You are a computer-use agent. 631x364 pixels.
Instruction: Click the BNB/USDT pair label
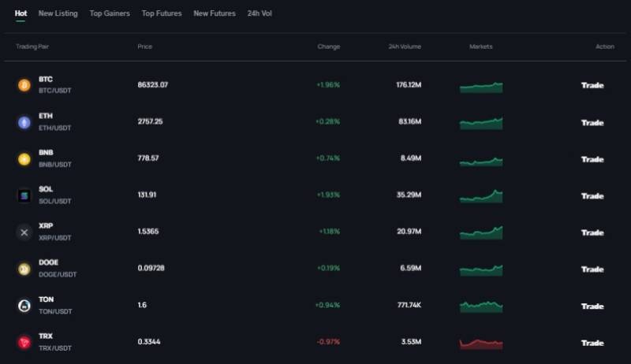55,165
